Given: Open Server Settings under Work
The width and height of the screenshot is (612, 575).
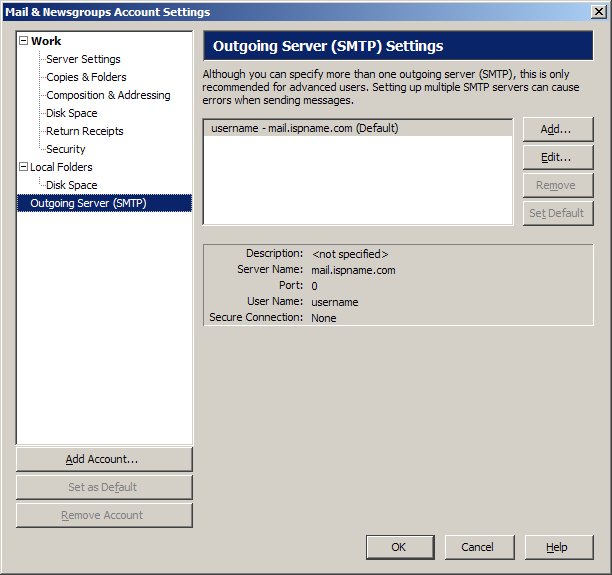Looking at the screenshot, I should 83,59.
